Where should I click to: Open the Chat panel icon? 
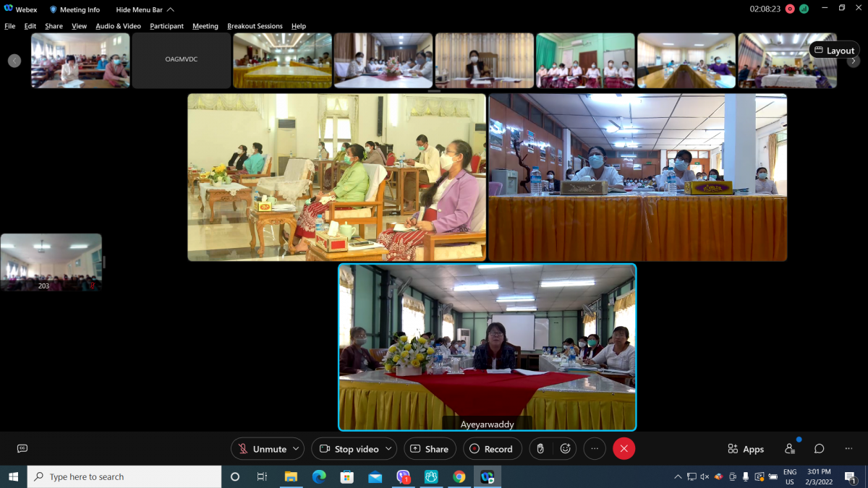click(819, 449)
